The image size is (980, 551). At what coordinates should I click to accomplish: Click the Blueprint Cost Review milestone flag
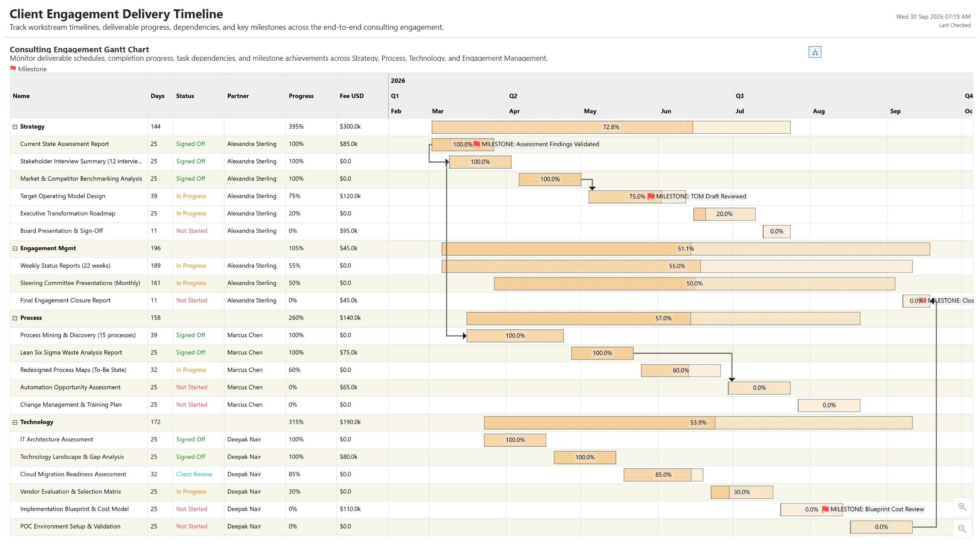(x=825, y=509)
